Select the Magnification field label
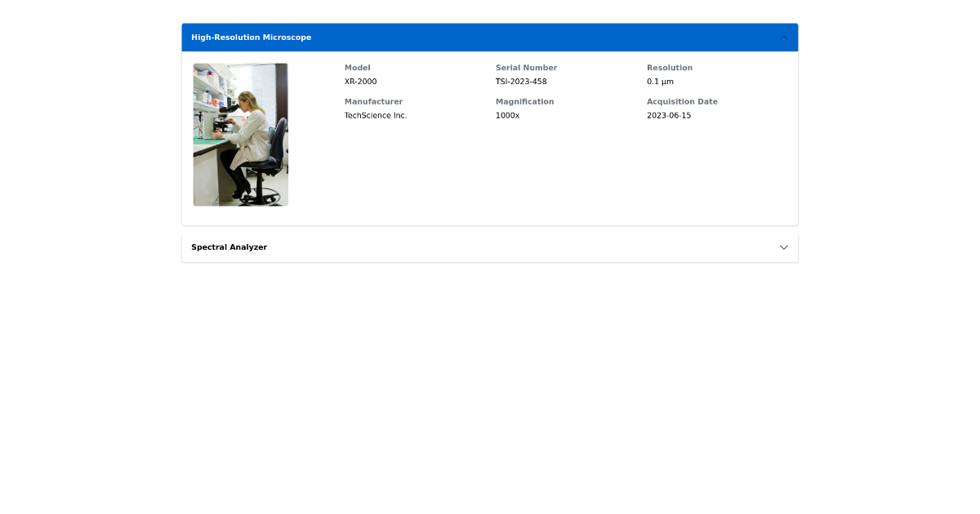 (525, 101)
